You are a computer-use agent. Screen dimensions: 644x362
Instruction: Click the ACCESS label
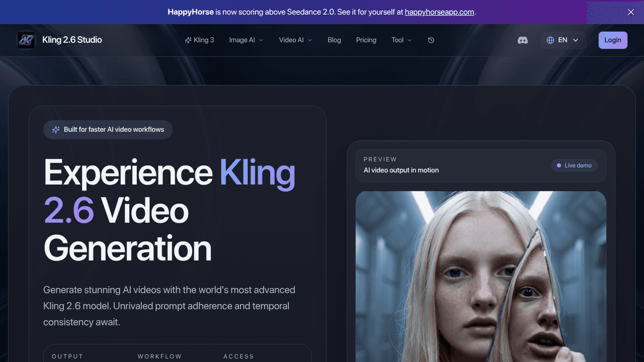click(x=239, y=357)
